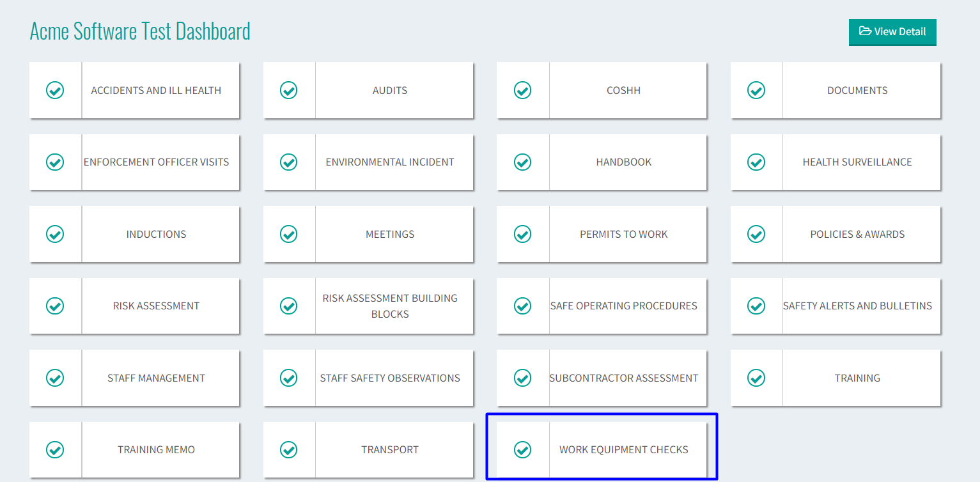The height and width of the screenshot is (482, 980).
Task: Select the Training label
Action: click(857, 378)
